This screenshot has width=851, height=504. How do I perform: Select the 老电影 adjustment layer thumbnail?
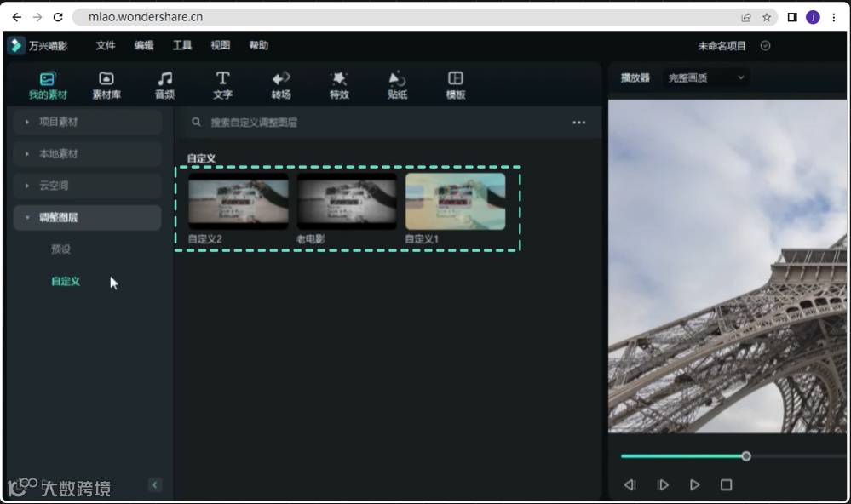(347, 201)
